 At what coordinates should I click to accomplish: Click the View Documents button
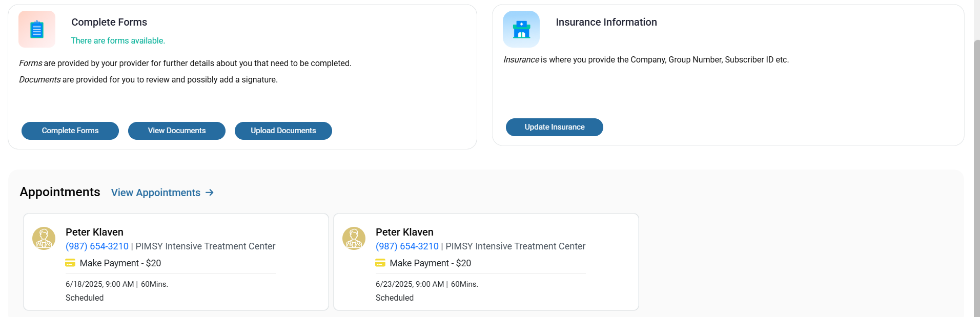click(x=176, y=131)
